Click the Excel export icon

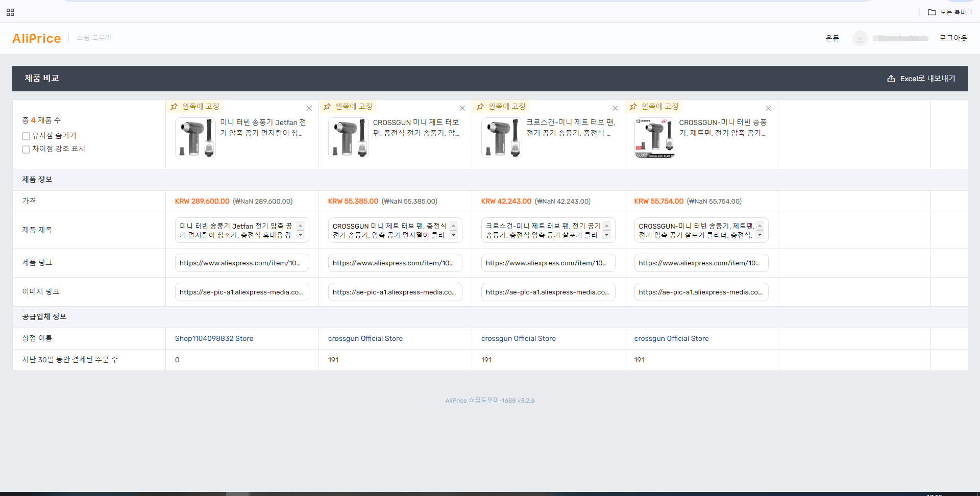pos(891,79)
